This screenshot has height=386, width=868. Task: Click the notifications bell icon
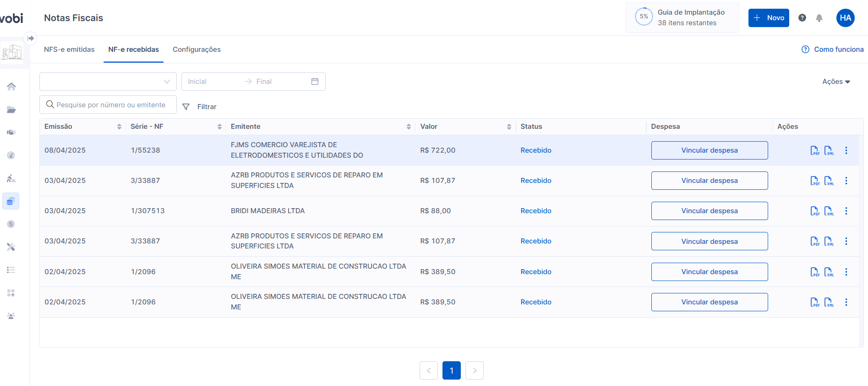819,18
